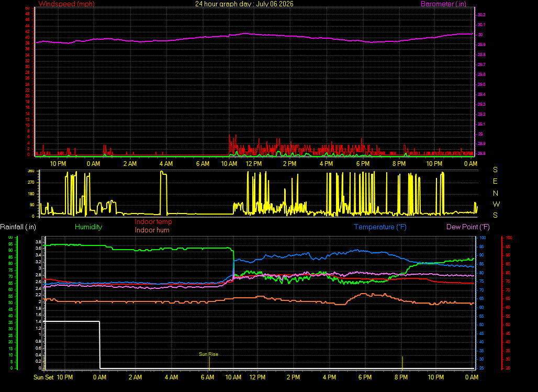
Task: Click the "30.2" barometer scale value
Action: (481, 15)
